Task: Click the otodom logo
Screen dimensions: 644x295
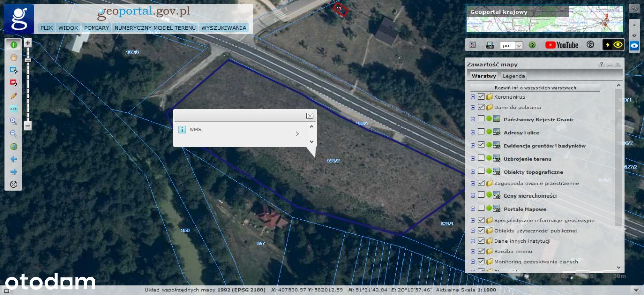Action: click(50, 281)
